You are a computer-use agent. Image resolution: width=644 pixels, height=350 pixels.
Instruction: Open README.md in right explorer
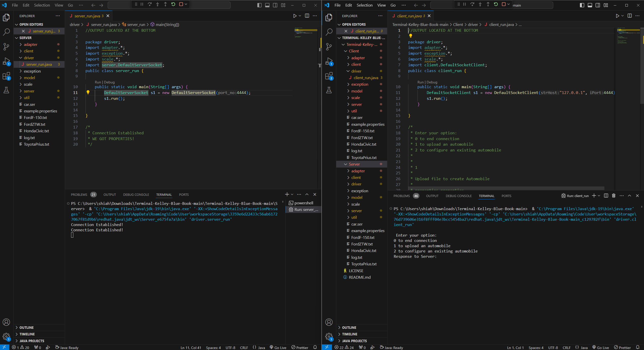coord(359,277)
